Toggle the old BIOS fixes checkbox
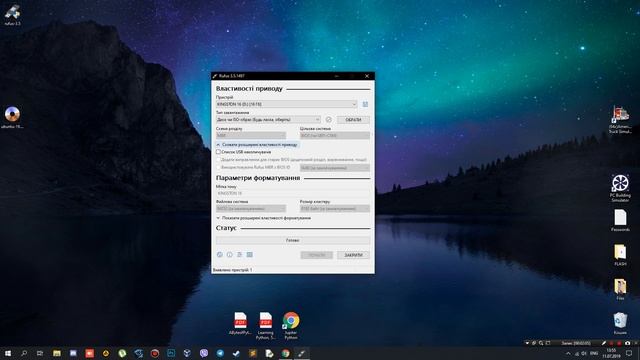640x360 pixels. point(218,160)
